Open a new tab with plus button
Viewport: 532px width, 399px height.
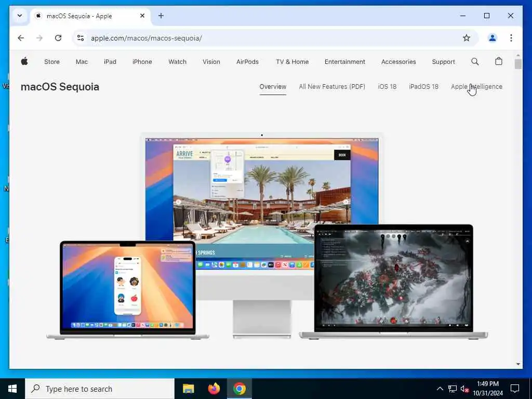(161, 16)
